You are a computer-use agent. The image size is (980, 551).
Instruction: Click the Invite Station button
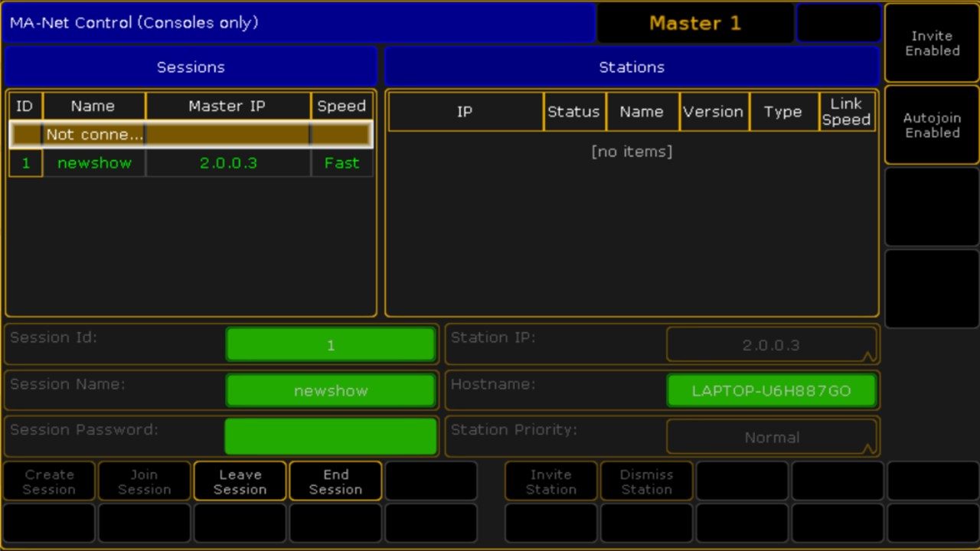point(550,481)
